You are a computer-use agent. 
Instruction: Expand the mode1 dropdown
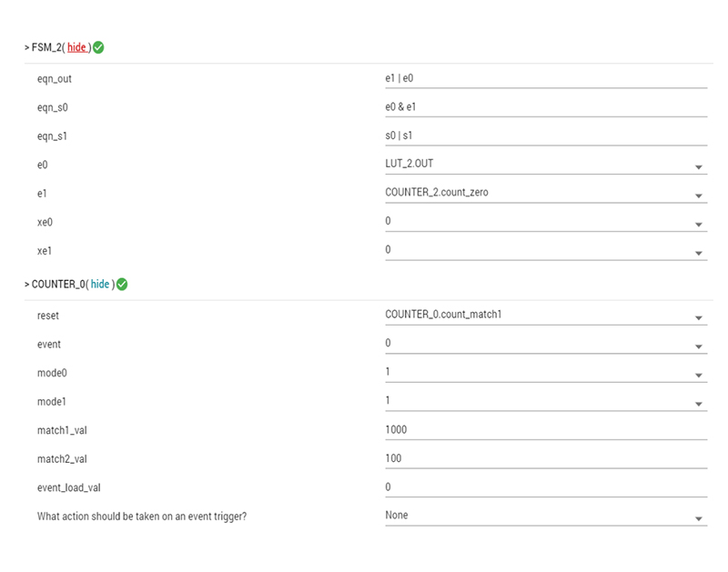[545, 401]
